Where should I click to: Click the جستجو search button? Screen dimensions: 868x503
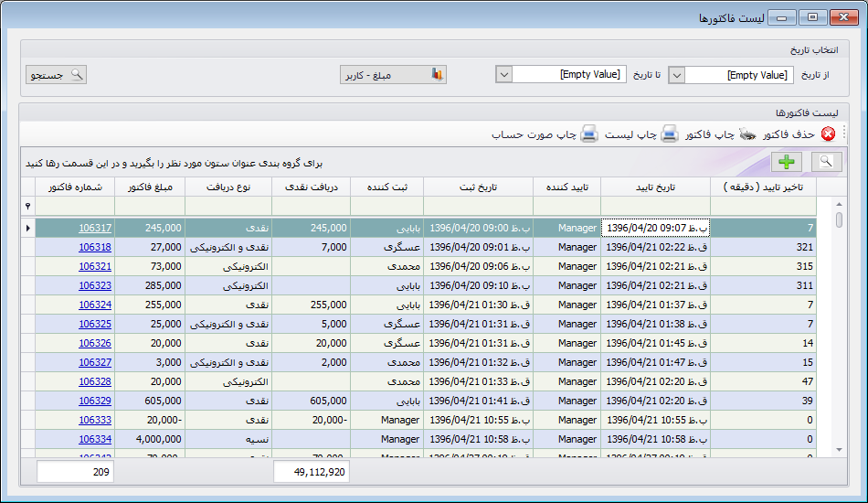click(56, 74)
